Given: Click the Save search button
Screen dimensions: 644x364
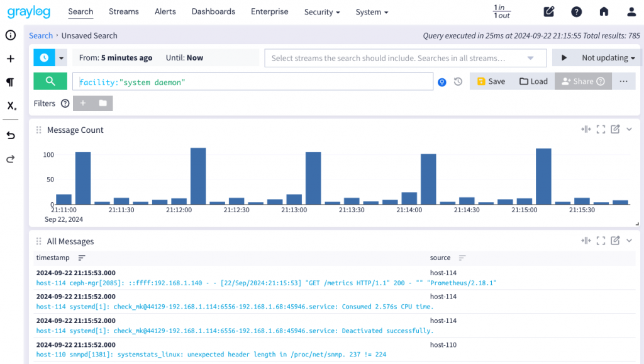Looking at the screenshot, I should pos(491,81).
